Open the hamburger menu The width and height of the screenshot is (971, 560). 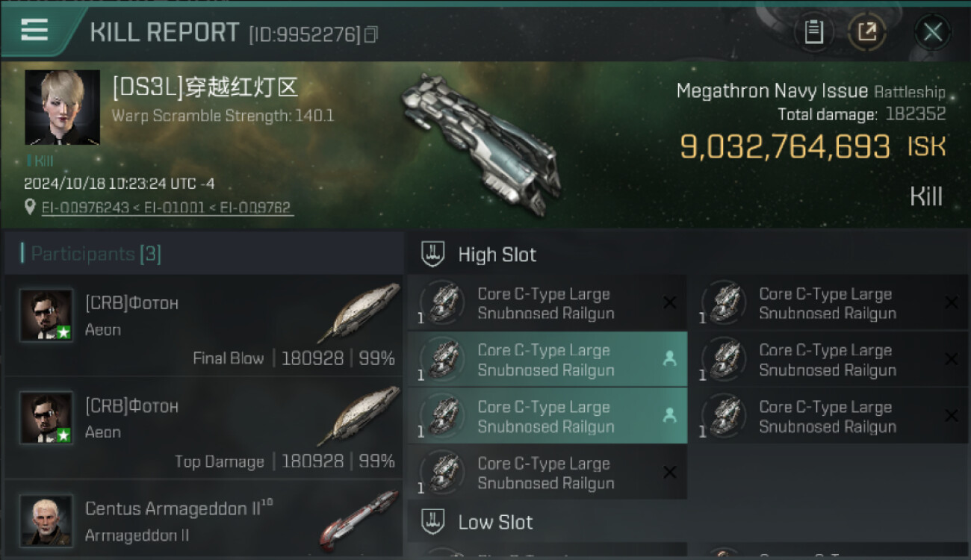(34, 31)
